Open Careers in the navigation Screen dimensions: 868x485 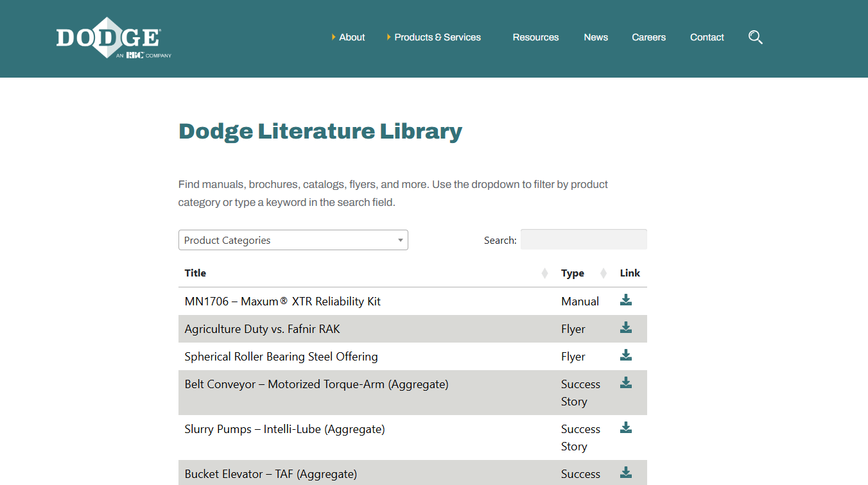(648, 37)
